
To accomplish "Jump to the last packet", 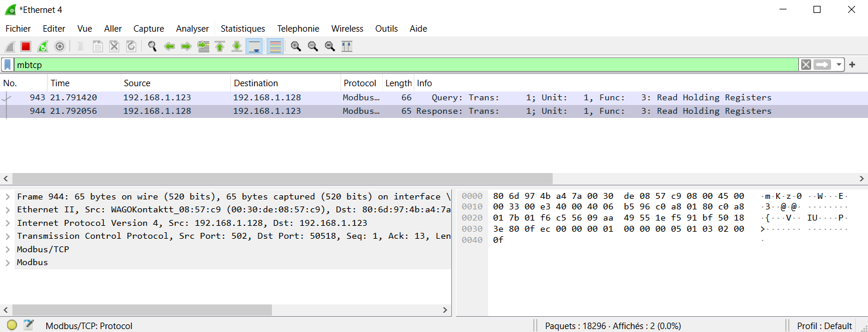I will click(x=237, y=46).
